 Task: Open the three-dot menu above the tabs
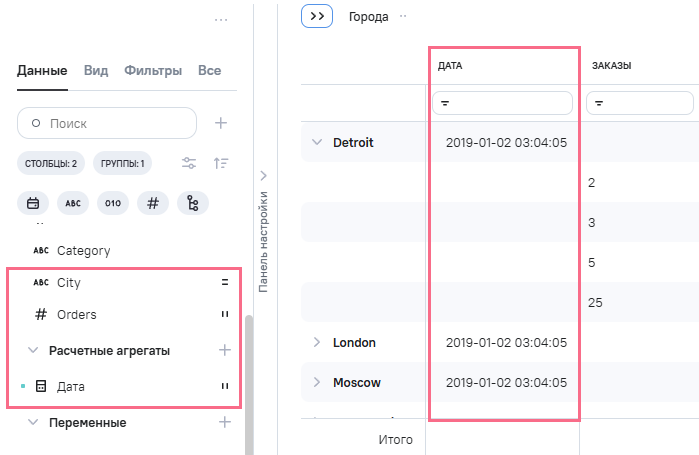pos(221,19)
